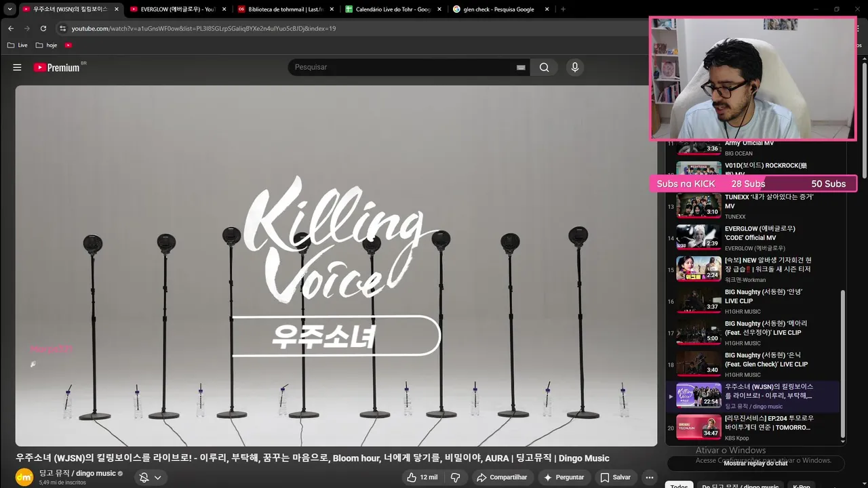Open the hoje bookmarks folder

(x=47, y=45)
